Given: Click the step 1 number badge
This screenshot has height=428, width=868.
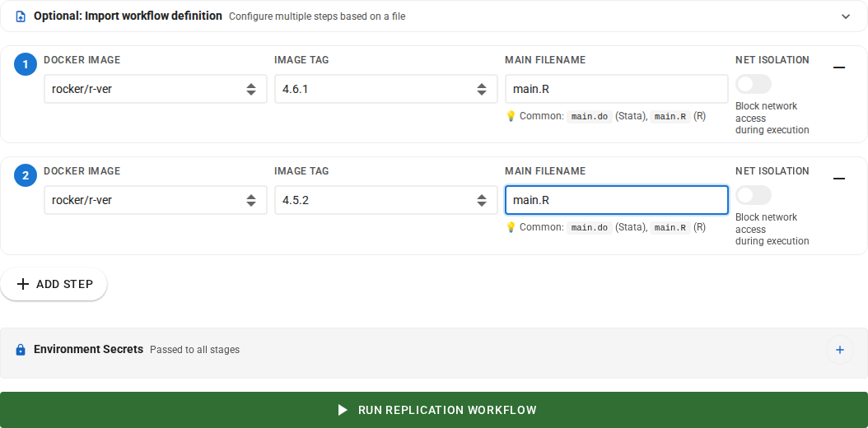Looking at the screenshot, I should click(26, 65).
